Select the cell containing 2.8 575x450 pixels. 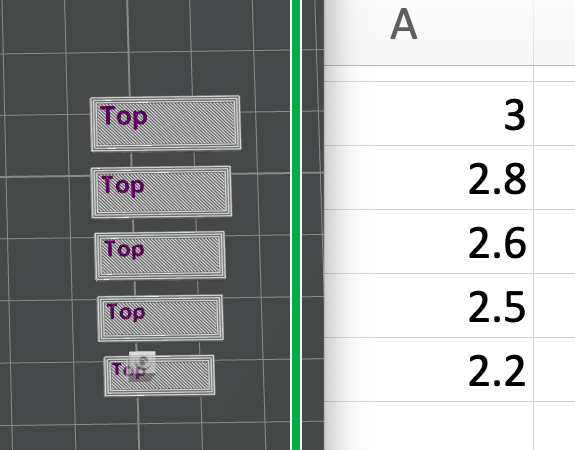(x=429, y=178)
